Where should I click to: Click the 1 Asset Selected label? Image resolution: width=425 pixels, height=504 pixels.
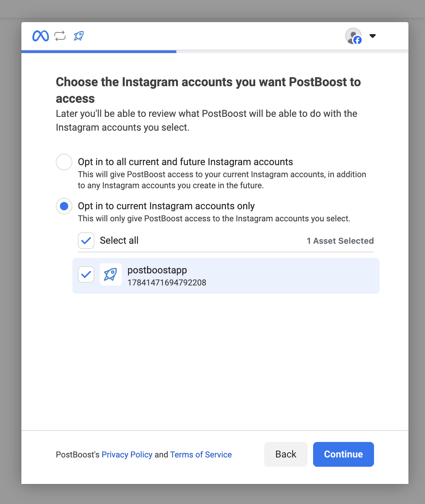pyautogui.click(x=340, y=241)
